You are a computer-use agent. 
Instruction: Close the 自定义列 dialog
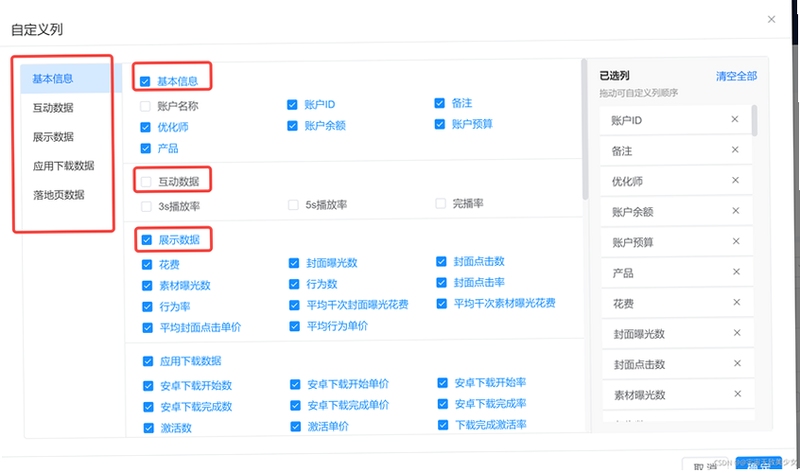(771, 19)
